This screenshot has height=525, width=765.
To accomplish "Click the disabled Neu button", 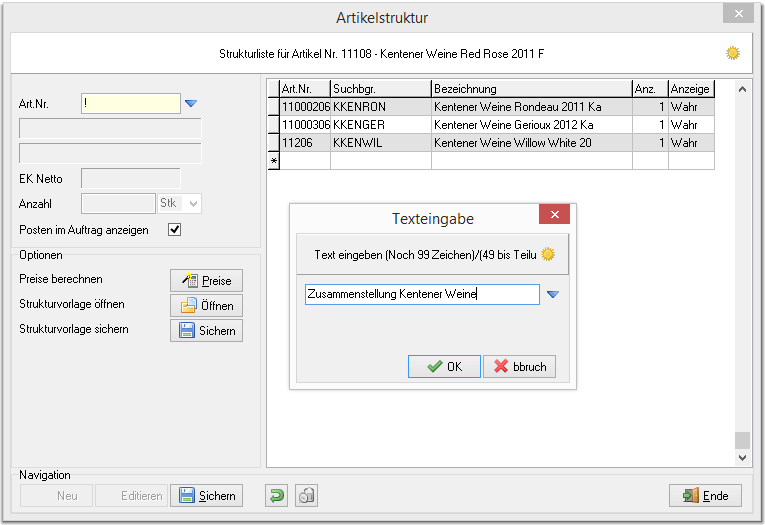I will (57, 496).
